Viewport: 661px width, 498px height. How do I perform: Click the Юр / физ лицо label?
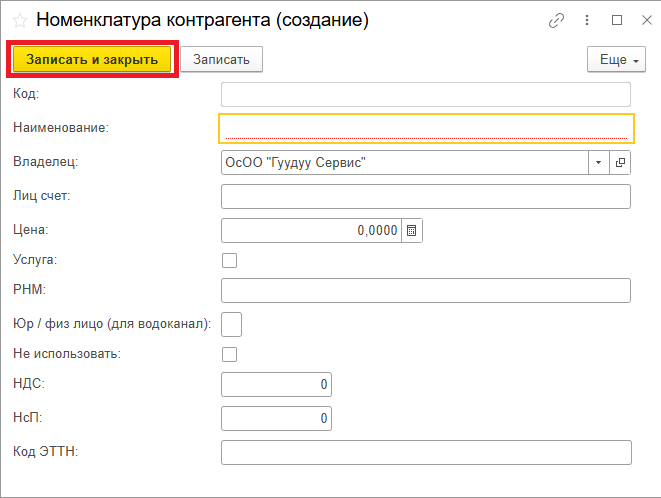[x=112, y=324]
